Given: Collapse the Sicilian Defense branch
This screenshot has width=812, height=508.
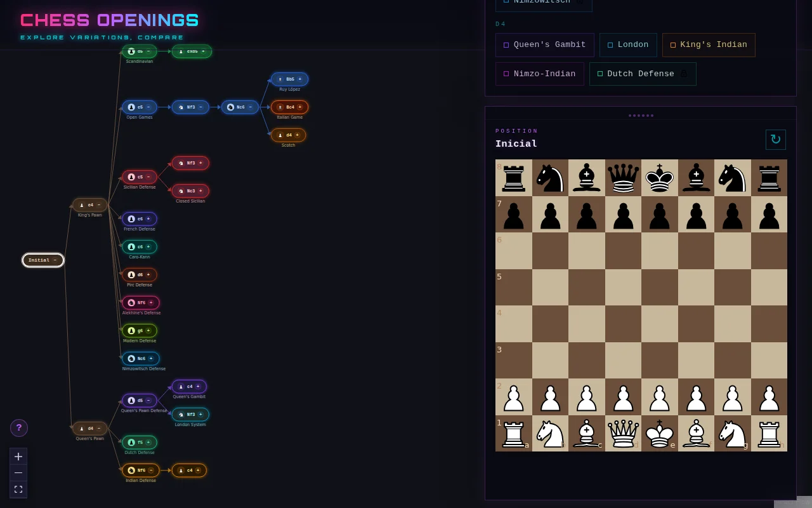Looking at the screenshot, I should click(x=148, y=177).
